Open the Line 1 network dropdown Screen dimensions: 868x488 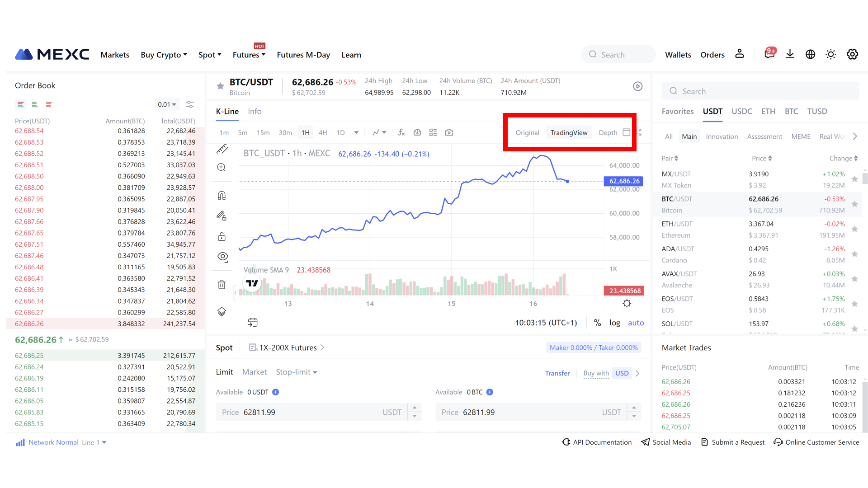[x=94, y=442]
